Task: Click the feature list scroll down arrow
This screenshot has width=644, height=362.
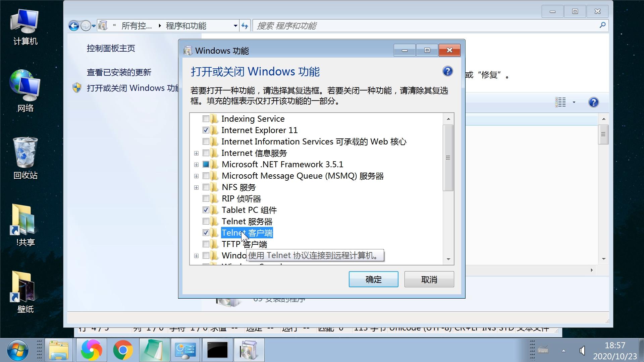Action: pyautogui.click(x=448, y=259)
